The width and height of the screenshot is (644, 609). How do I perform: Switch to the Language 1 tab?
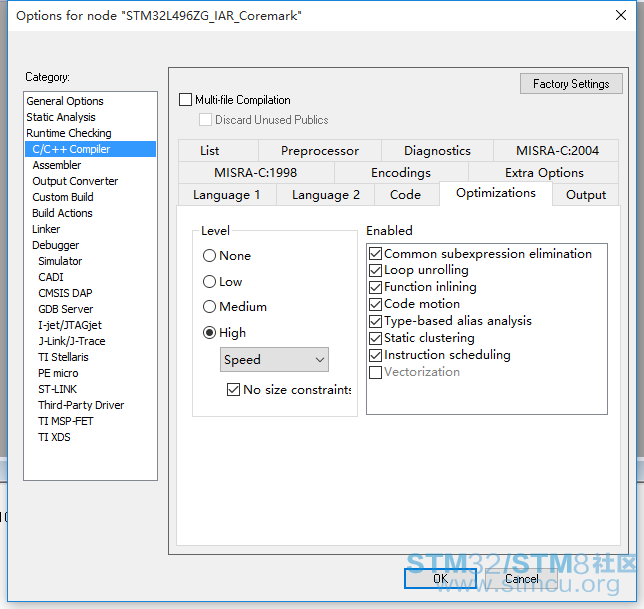(227, 195)
